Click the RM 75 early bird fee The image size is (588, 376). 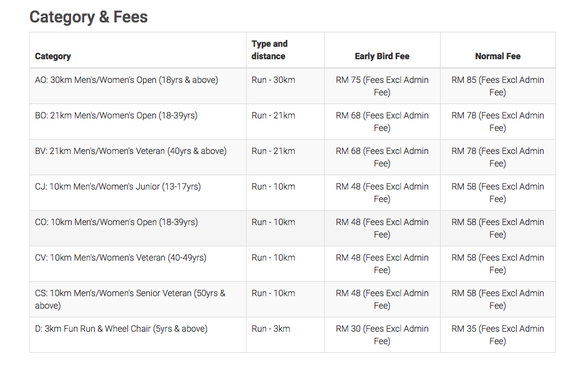pyautogui.click(x=382, y=86)
